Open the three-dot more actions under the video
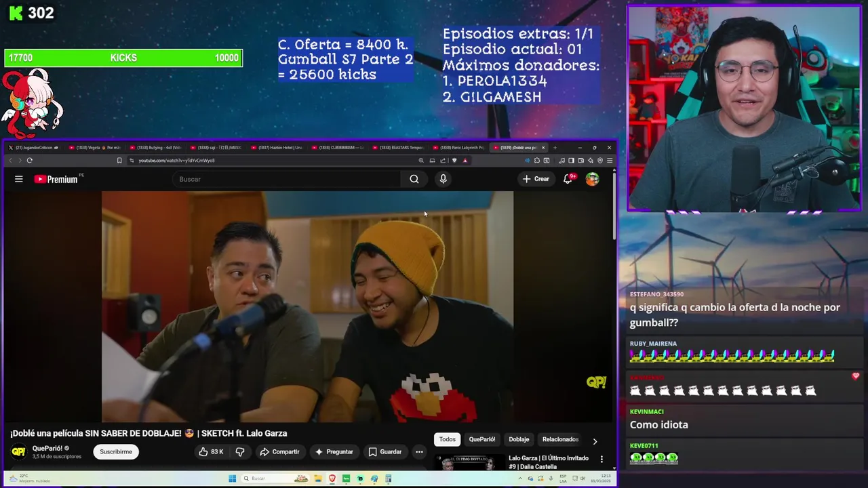Screen dimensions: 868x488 tap(419, 451)
